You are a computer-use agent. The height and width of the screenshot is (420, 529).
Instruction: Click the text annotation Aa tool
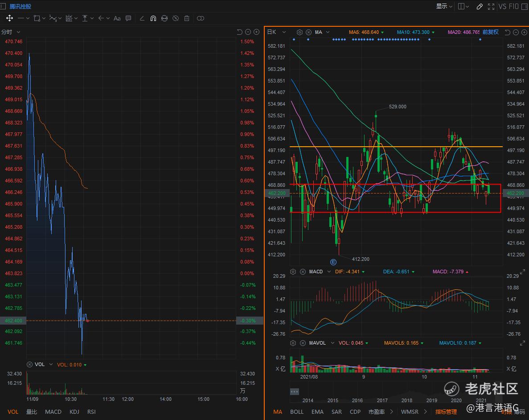[x=117, y=18]
